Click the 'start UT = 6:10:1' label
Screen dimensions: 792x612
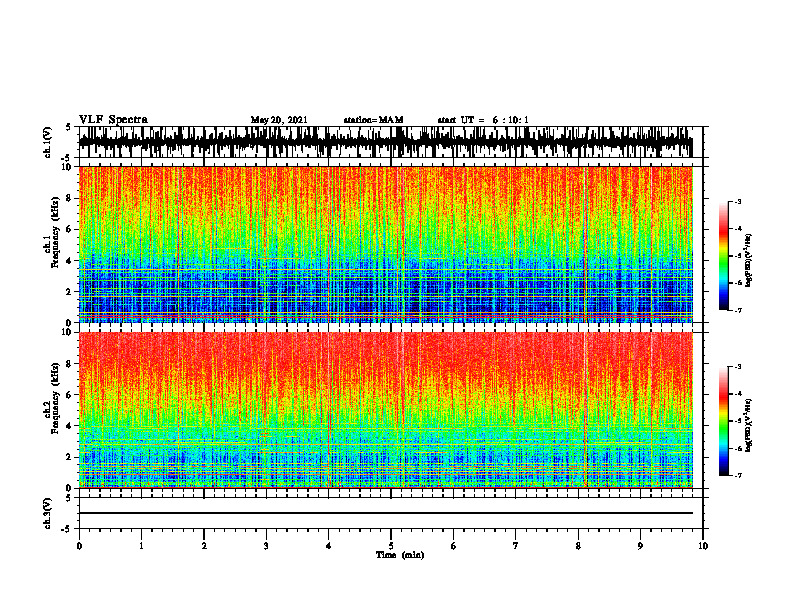pyautogui.click(x=483, y=120)
